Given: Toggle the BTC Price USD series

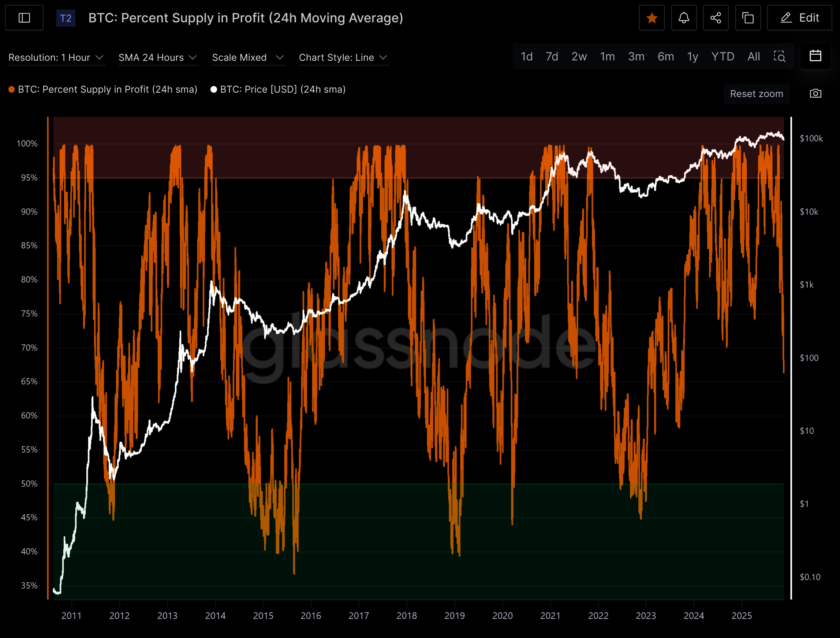Looking at the screenshot, I should (283, 89).
